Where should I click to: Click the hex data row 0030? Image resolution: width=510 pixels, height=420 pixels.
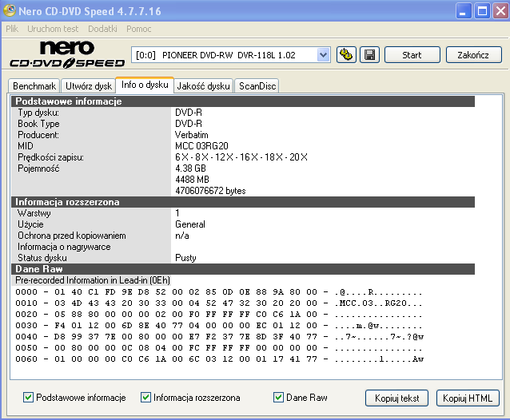[218, 326]
